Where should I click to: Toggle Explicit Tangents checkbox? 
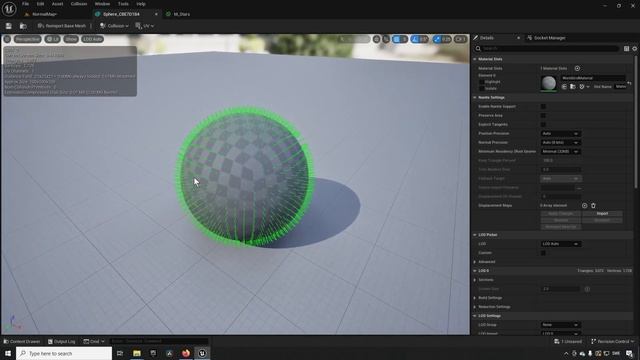pos(543,124)
